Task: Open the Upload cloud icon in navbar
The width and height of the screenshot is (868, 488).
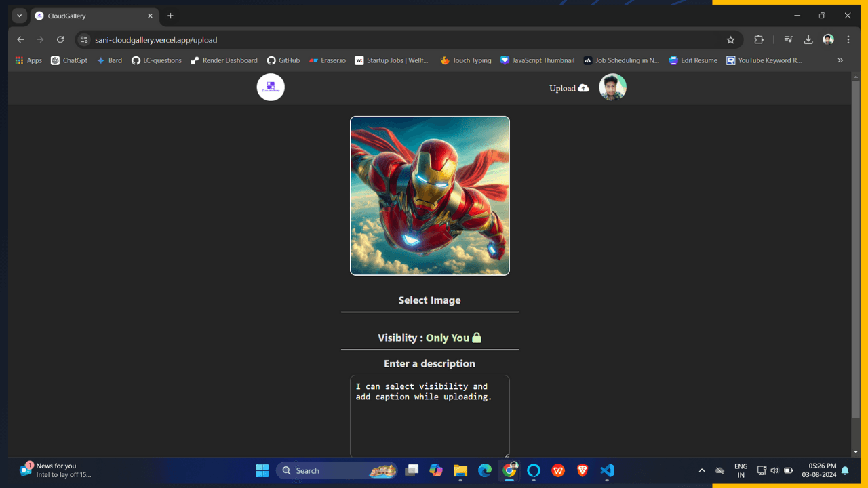Action: (583, 87)
